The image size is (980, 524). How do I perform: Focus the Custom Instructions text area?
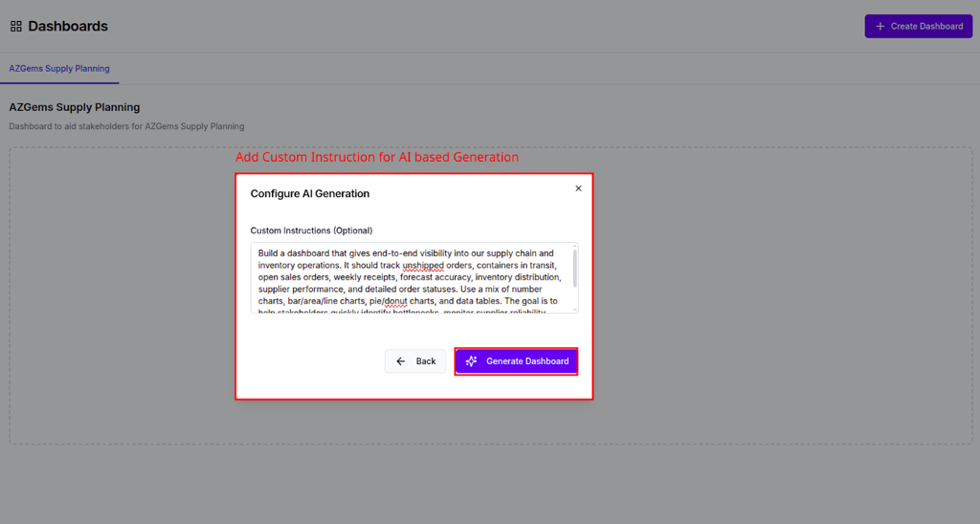coord(414,278)
